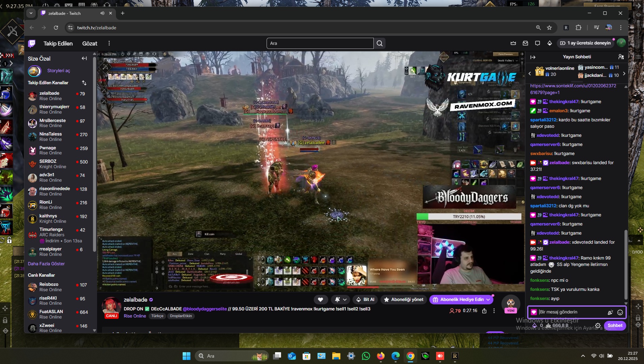Click the search magnifier button
Image resolution: width=644 pixels, height=364 pixels.
pyautogui.click(x=379, y=43)
